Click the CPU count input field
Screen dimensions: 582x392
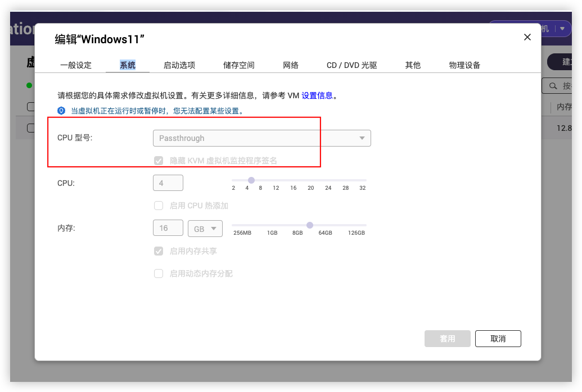click(168, 183)
